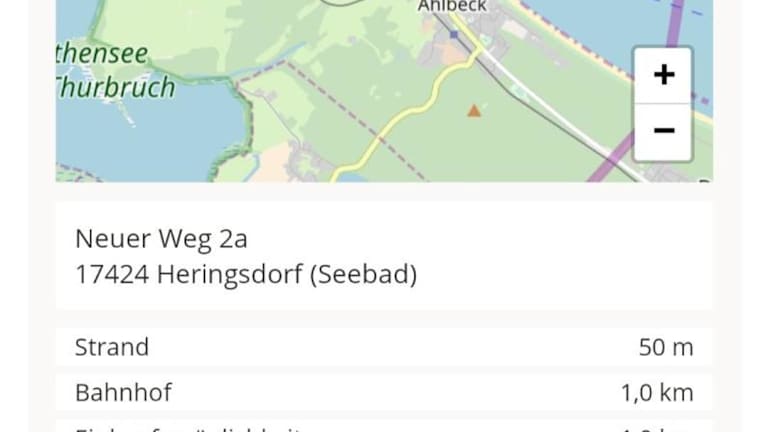Image resolution: width=768 pixels, height=432 pixels.
Task: Click the 50 m distance value
Action: [x=665, y=348]
